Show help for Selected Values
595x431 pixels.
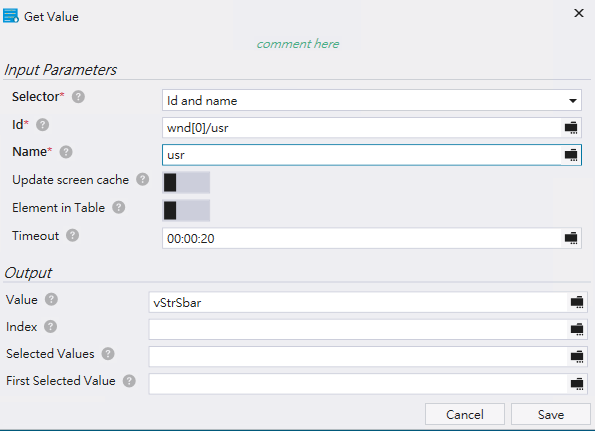click(x=108, y=354)
